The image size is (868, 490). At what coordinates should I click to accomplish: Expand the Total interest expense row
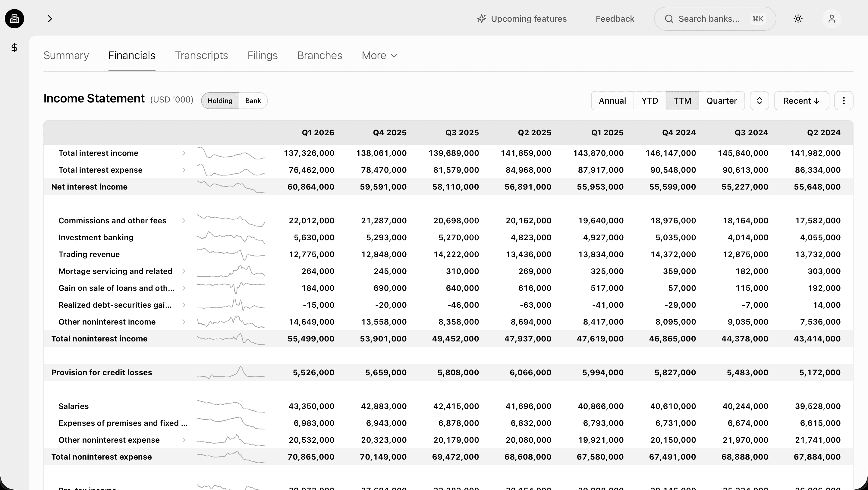184,170
